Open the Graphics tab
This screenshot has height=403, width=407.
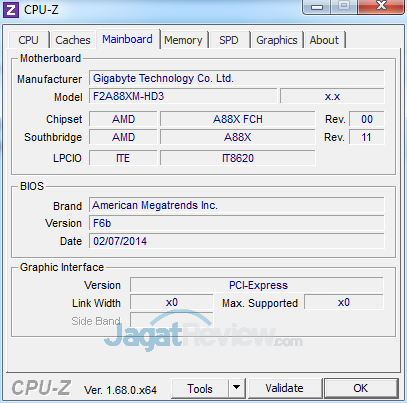point(277,40)
